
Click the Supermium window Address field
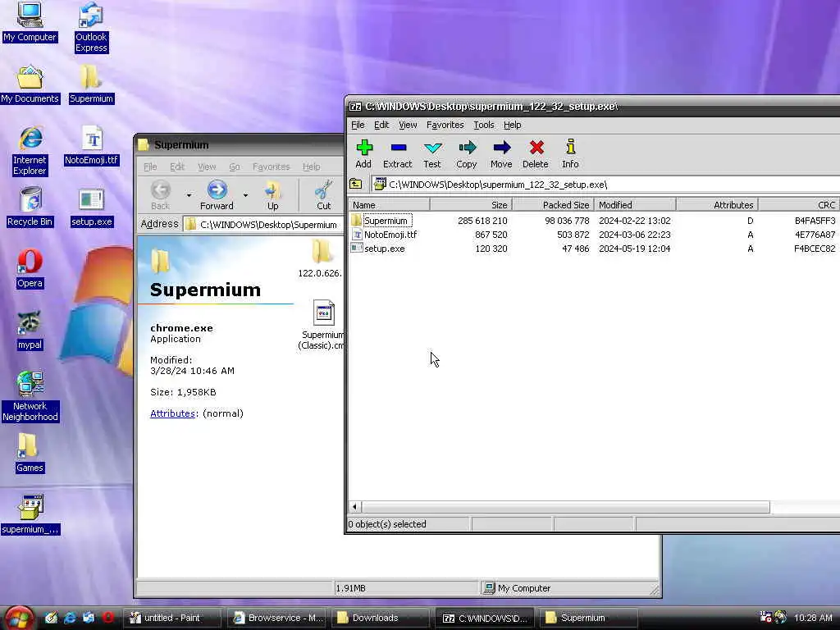(265, 225)
